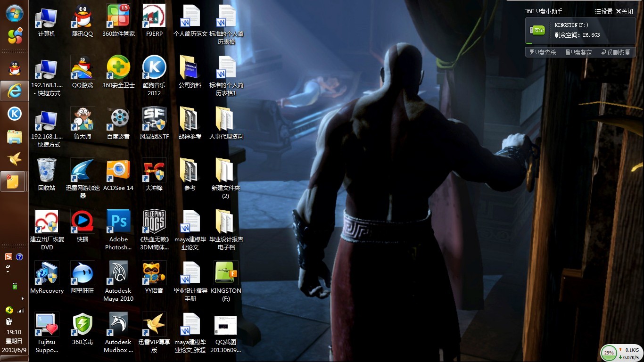Select the 个人简历范文 Word document
Screen dimensions: 644x362
point(190,21)
